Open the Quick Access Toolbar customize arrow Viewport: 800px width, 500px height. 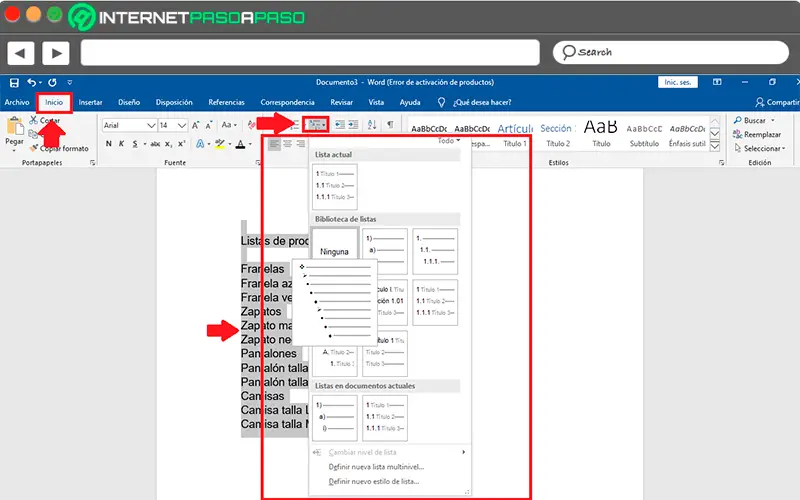70,82
